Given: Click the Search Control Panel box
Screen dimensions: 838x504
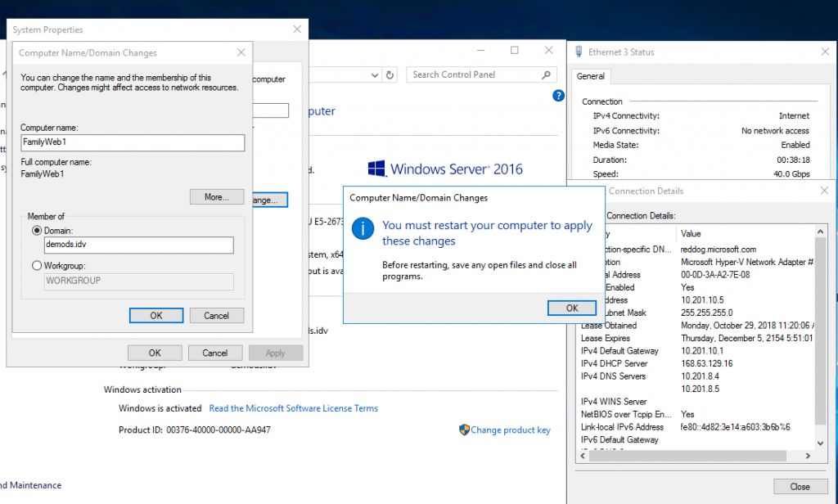Looking at the screenshot, I should pyautogui.click(x=481, y=74).
